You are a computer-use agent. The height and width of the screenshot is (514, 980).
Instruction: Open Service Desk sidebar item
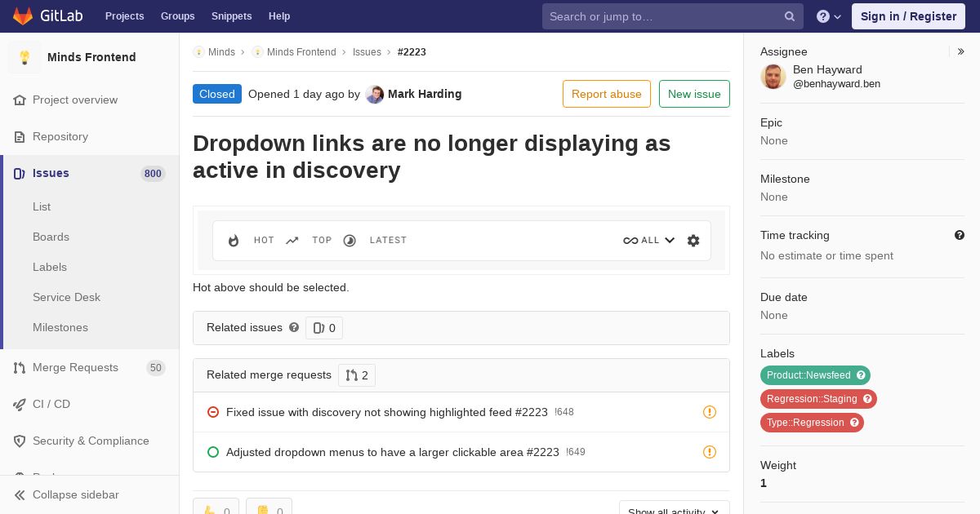point(66,298)
